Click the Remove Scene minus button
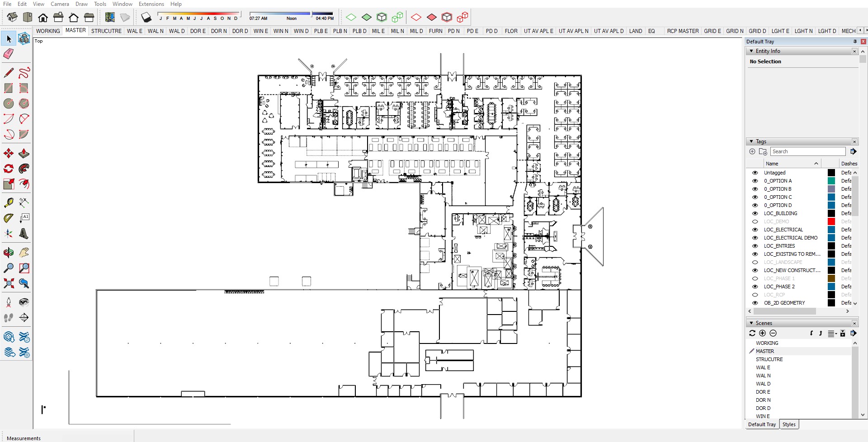This screenshot has height=442, width=868. [x=774, y=333]
